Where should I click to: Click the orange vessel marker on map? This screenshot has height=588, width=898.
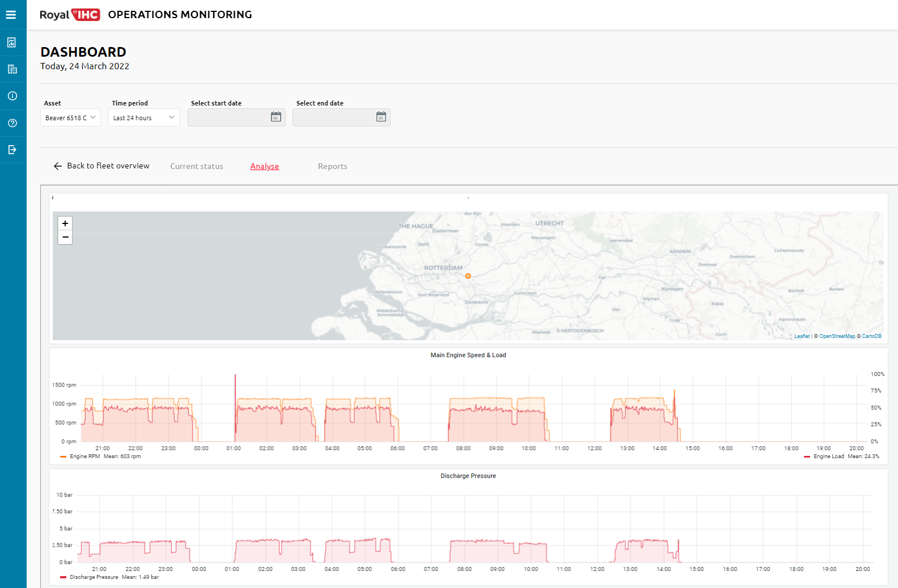[468, 276]
